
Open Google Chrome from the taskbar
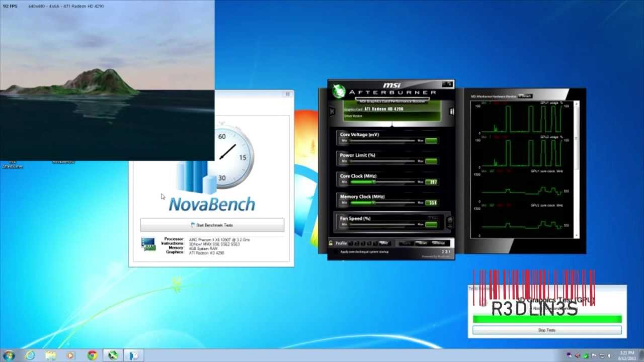click(x=92, y=355)
